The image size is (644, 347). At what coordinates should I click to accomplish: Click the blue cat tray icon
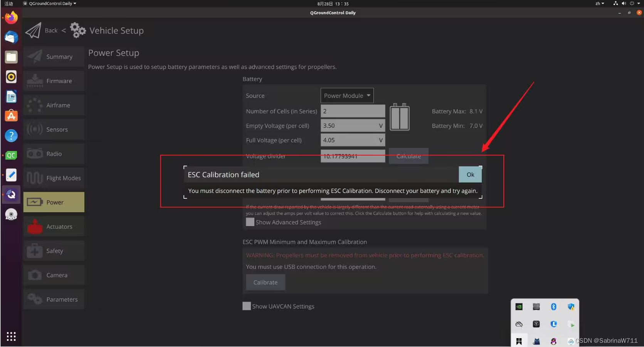[536, 341]
